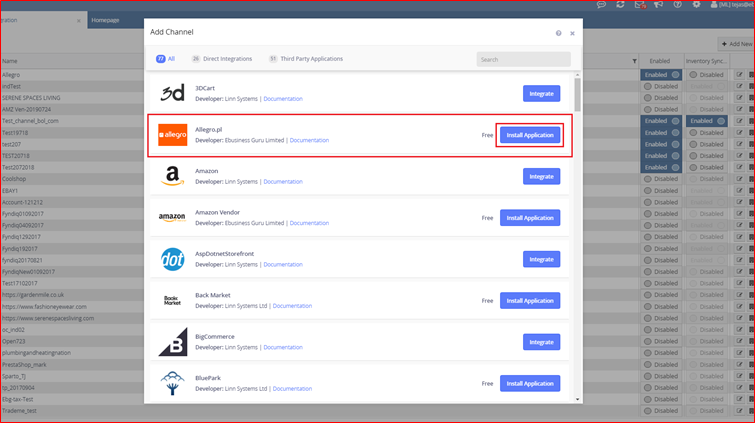The height and width of the screenshot is (423, 755).
Task: Toggle the Disabled switch for the SERENE SPACES LIVING row
Action: (661, 98)
